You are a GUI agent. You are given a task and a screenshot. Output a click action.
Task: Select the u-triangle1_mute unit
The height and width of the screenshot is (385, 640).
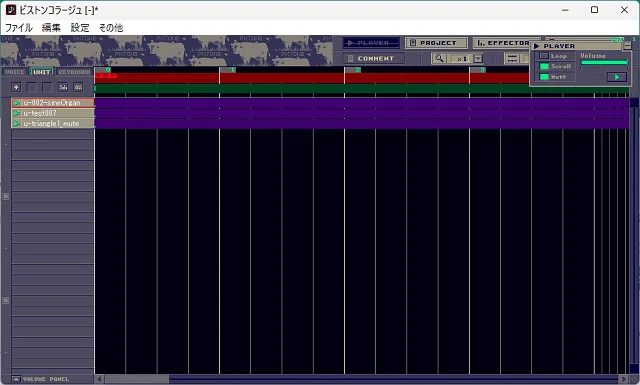coord(53,123)
